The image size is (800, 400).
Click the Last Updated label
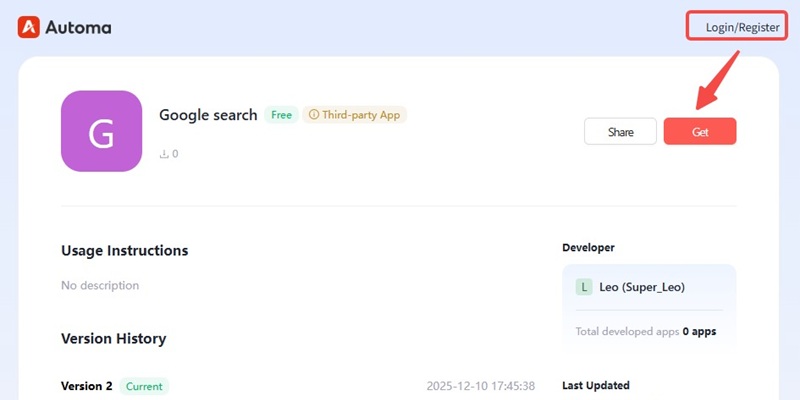coord(596,385)
